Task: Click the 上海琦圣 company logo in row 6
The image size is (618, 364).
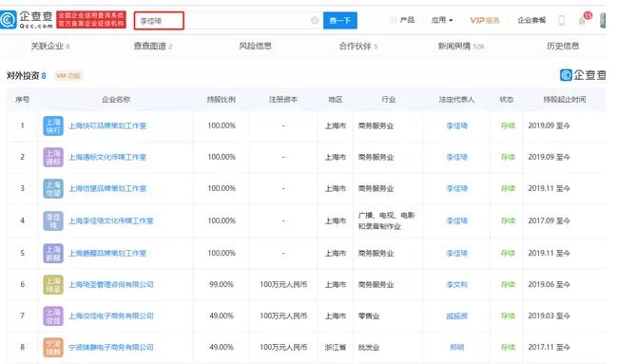Action: pyautogui.click(x=53, y=284)
